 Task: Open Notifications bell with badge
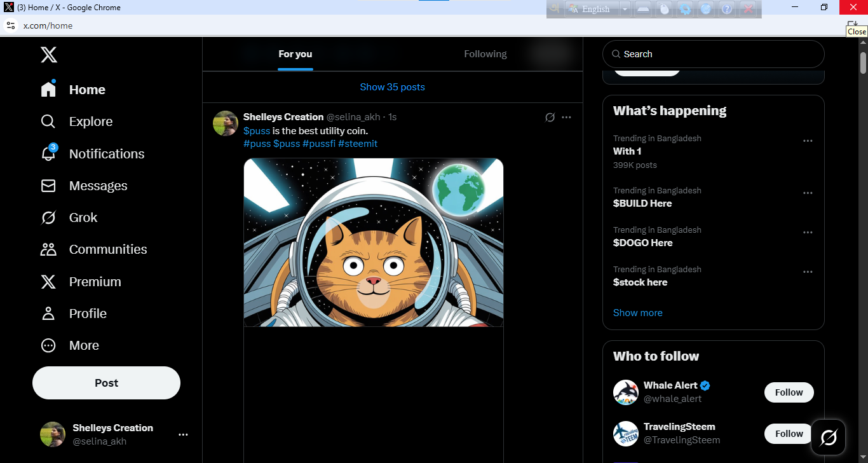pos(48,153)
